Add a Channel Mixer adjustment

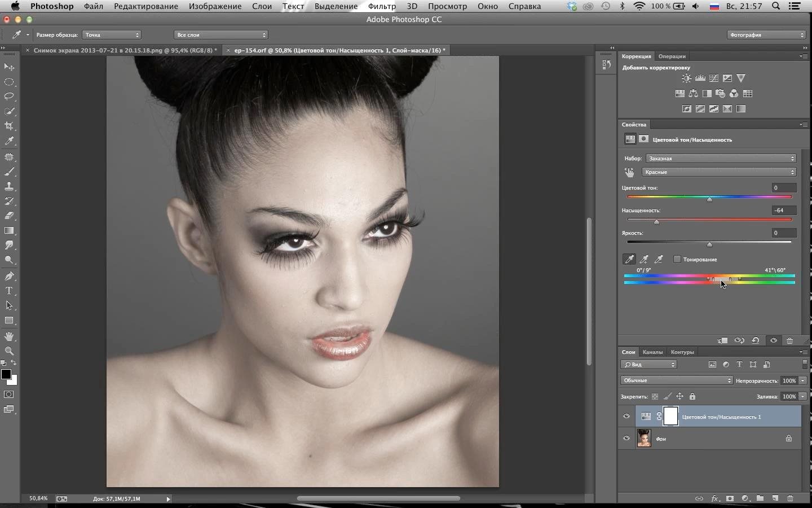(x=734, y=94)
